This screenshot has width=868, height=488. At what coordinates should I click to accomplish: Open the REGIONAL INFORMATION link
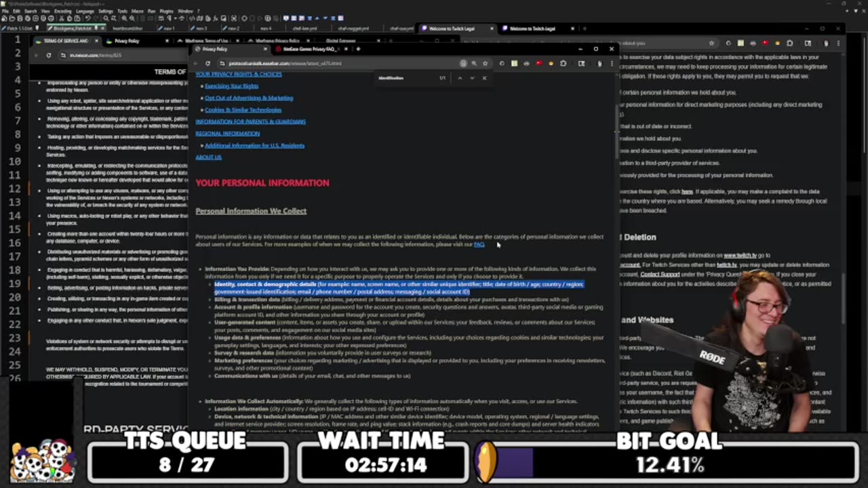pyautogui.click(x=227, y=134)
